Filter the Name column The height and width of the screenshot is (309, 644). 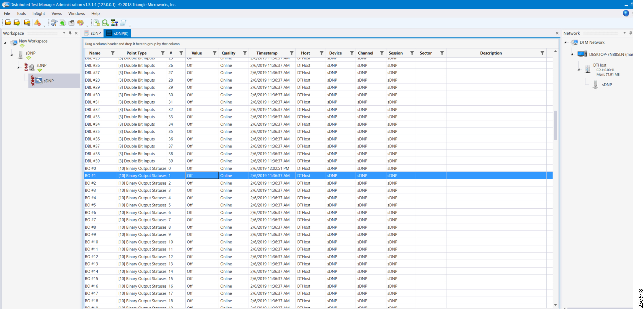click(x=113, y=53)
